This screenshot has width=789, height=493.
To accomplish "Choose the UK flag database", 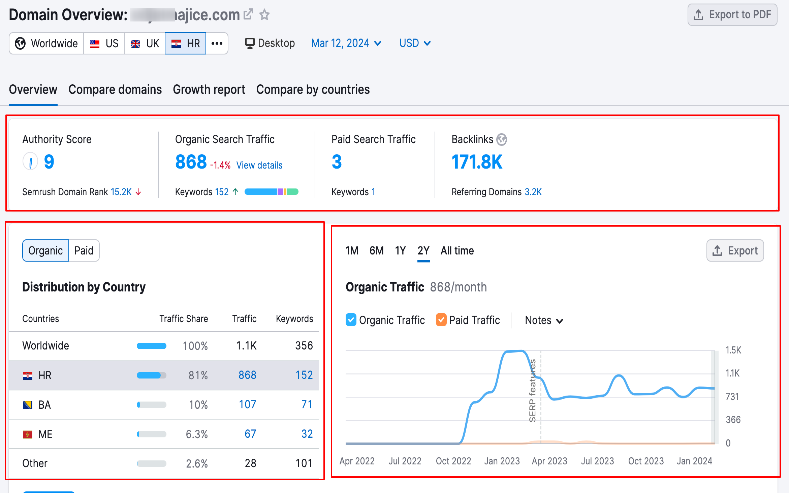I will click(145, 43).
